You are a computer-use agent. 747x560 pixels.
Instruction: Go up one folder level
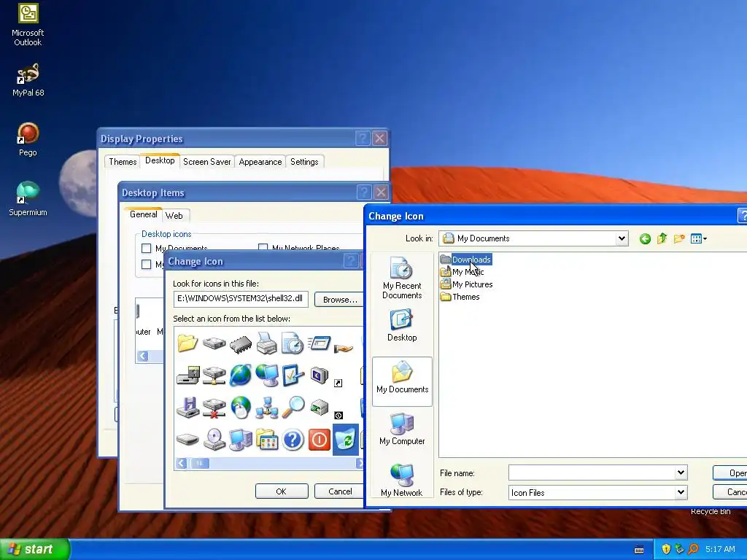[662, 238]
